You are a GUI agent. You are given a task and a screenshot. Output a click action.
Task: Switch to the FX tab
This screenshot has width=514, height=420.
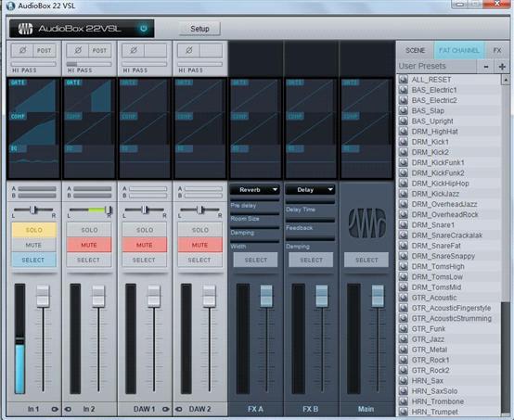tap(497, 50)
